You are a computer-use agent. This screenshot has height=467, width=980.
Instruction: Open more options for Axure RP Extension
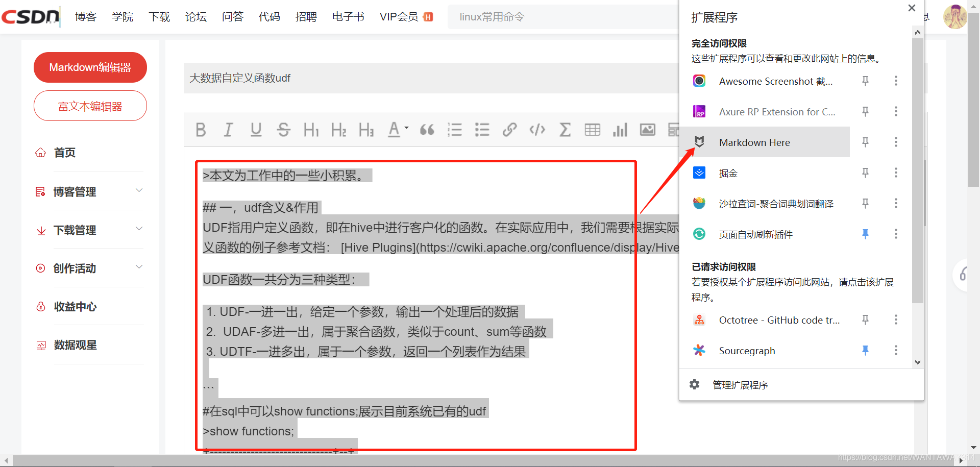(896, 111)
